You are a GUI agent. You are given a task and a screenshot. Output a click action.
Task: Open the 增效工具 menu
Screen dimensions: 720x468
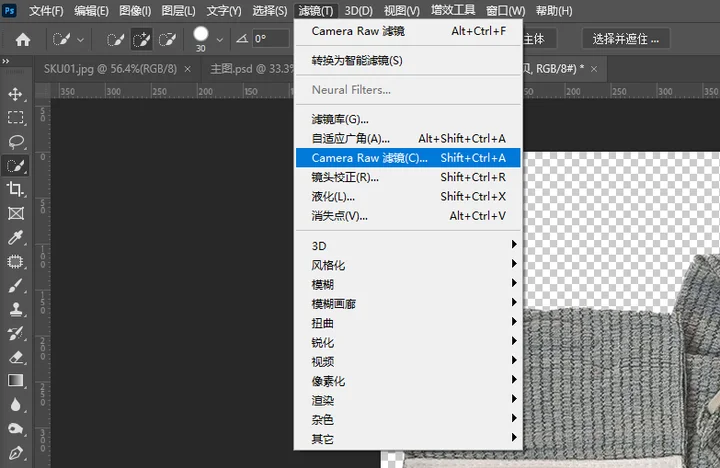(453, 10)
